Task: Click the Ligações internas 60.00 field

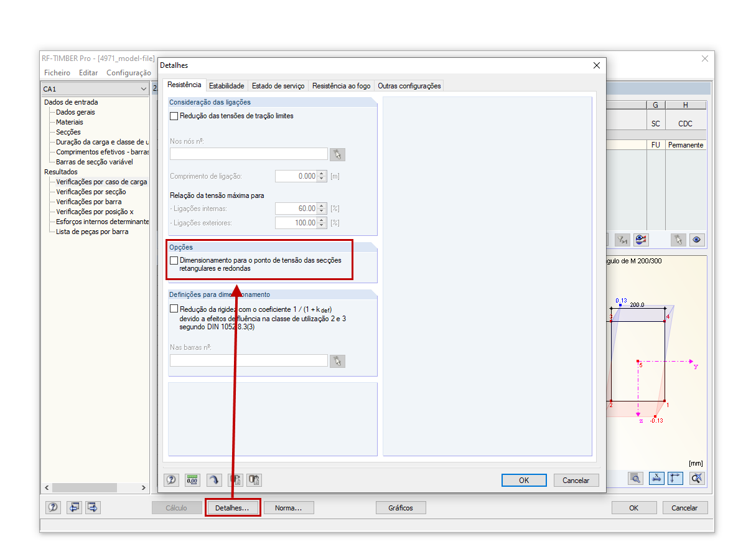Action: [x=296, y=209]
